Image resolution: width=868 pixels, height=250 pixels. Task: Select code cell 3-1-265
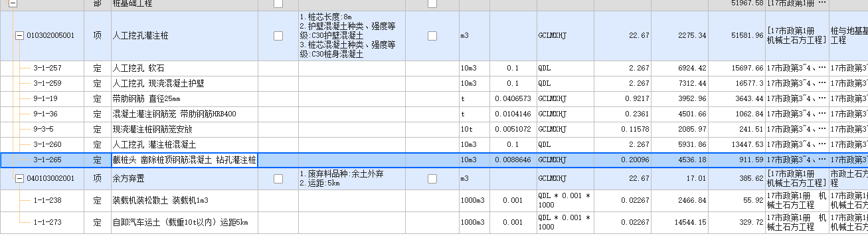(47, 160)
